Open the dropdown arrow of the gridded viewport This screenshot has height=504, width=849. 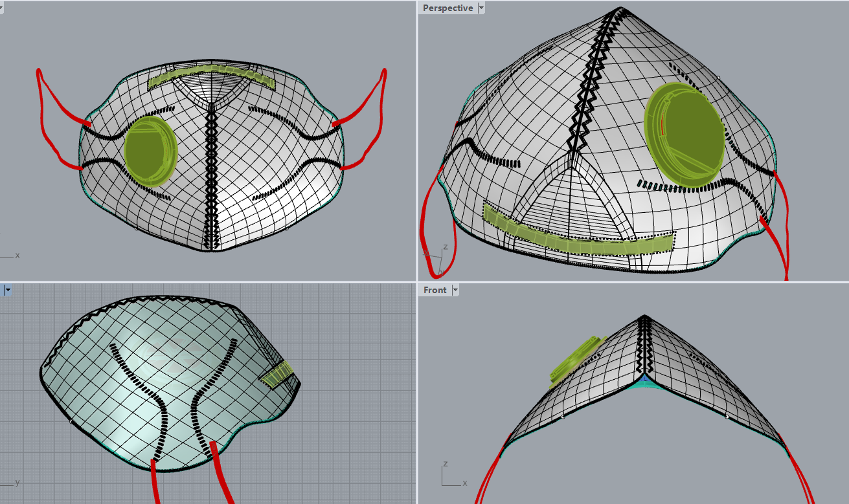pyautogui.click(x=8, y=290)
